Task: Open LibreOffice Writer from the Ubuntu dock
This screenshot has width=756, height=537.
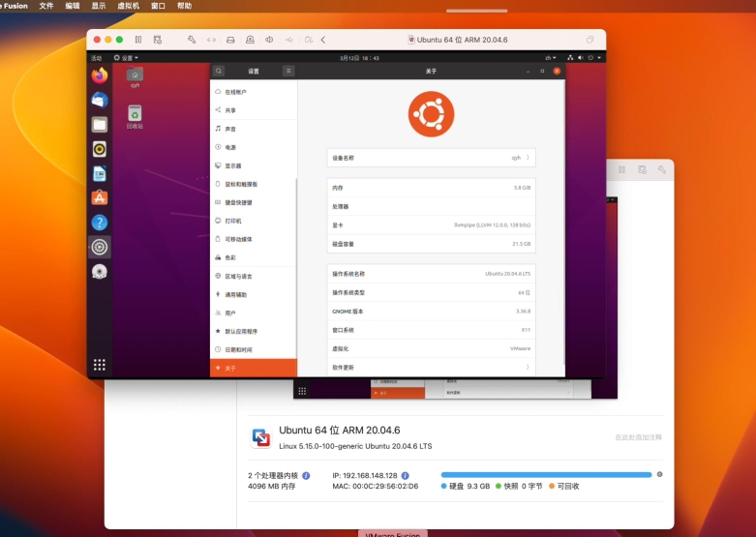Action: coord(100,174)
